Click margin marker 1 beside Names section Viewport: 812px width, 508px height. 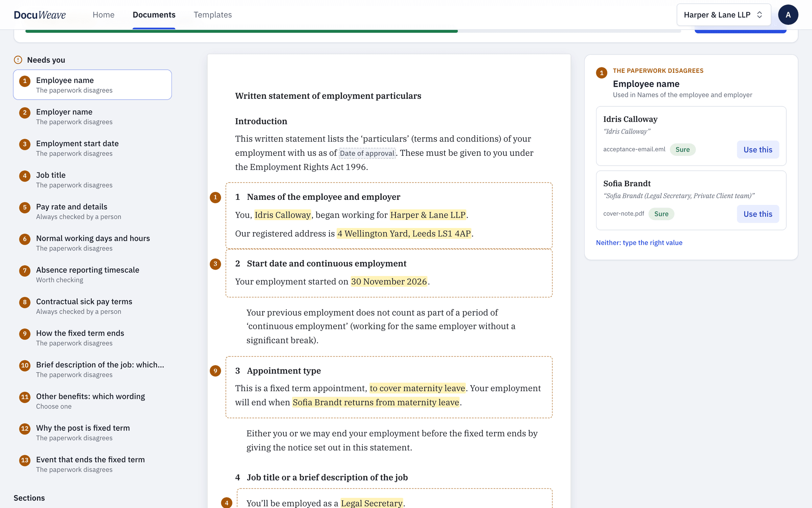pos(215,197)
